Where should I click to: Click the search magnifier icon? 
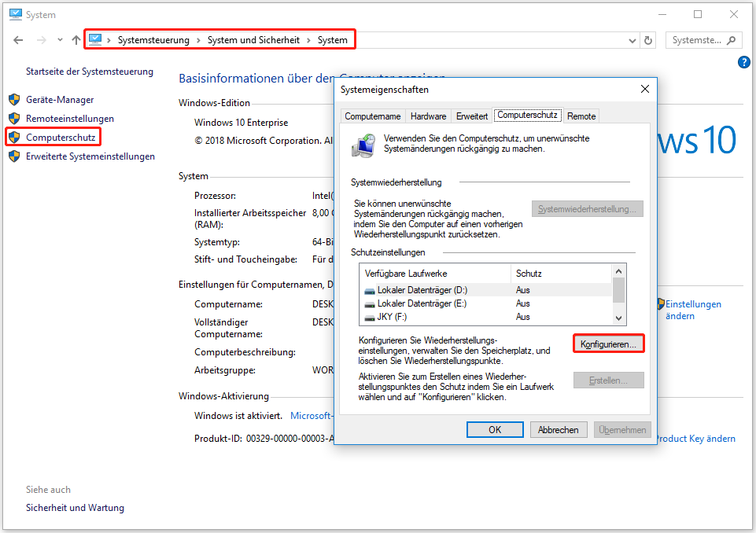pos(730,39)
